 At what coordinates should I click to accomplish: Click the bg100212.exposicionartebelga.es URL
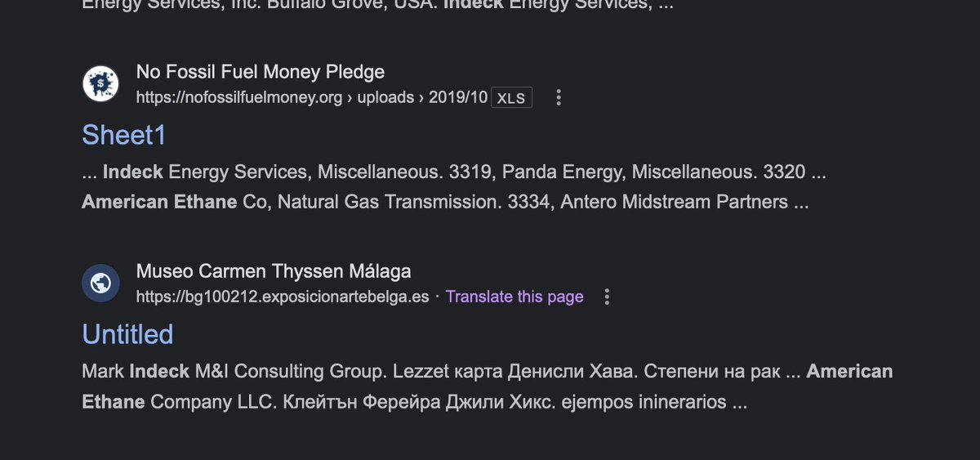(x=283, y=297)
